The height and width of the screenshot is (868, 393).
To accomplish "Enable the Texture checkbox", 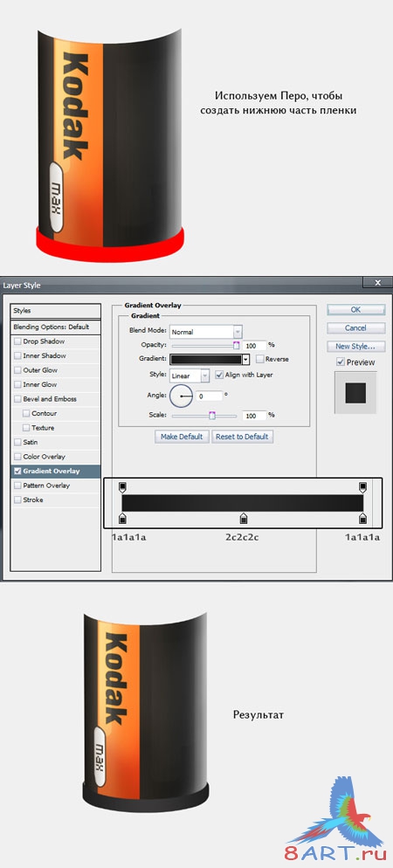I will pyautogui.click(x=26, y=428).
